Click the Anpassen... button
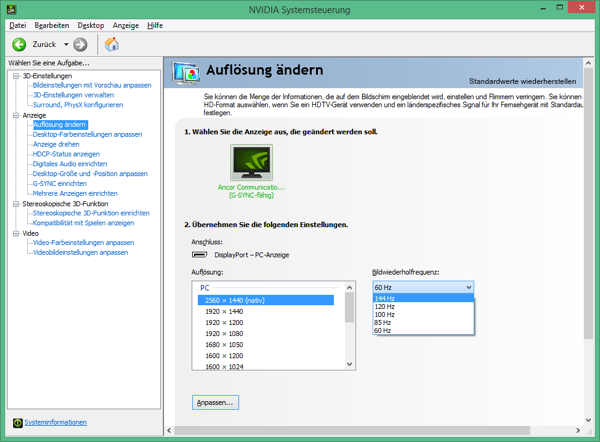The height and width of the screenshot is (442, 600). (215, 403)
